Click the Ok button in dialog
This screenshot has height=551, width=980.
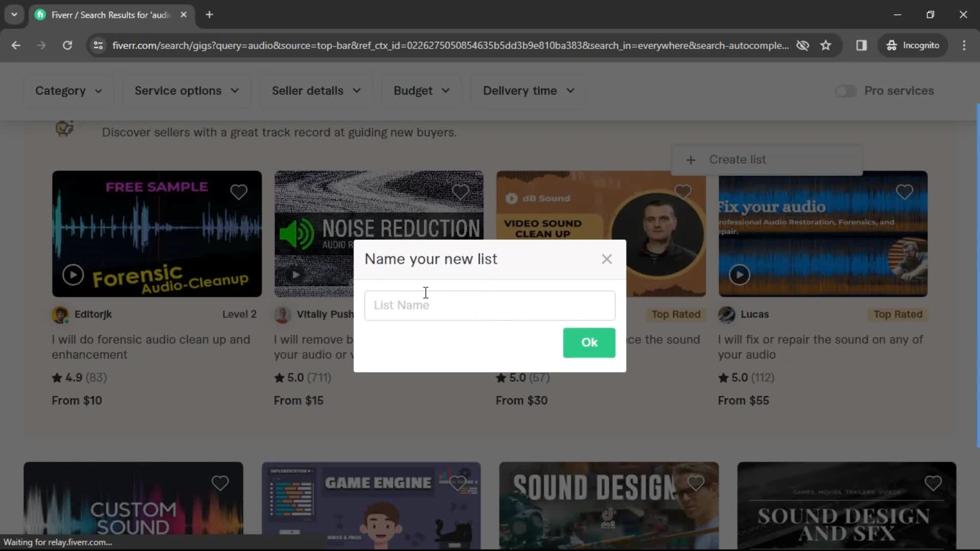pyautogui.click(x=590, y=342)
